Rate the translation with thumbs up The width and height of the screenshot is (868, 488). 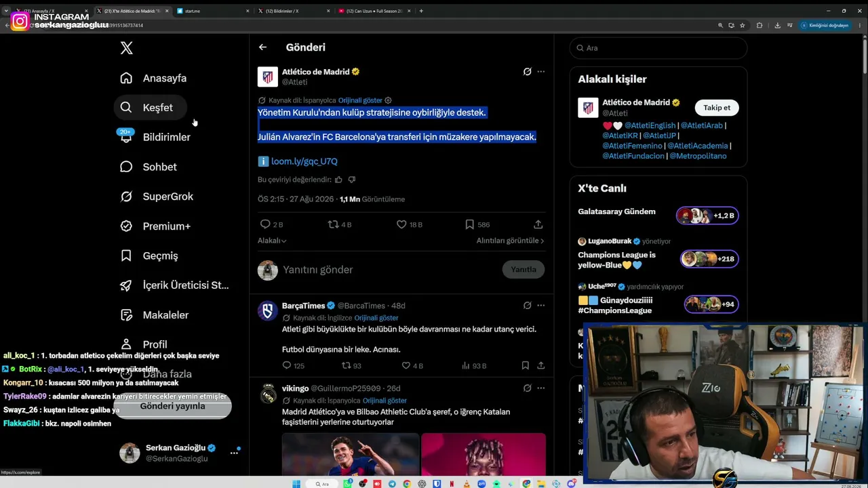[338, 180]
